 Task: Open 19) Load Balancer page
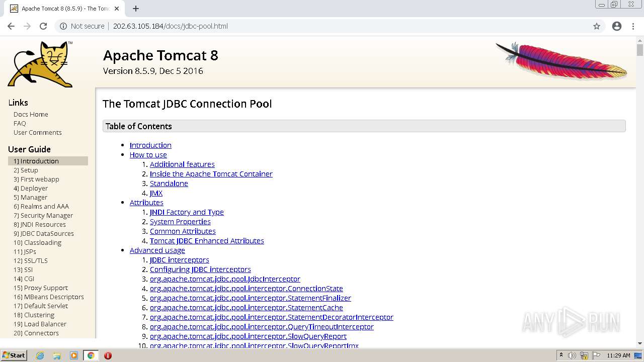[x=40, y=324]
